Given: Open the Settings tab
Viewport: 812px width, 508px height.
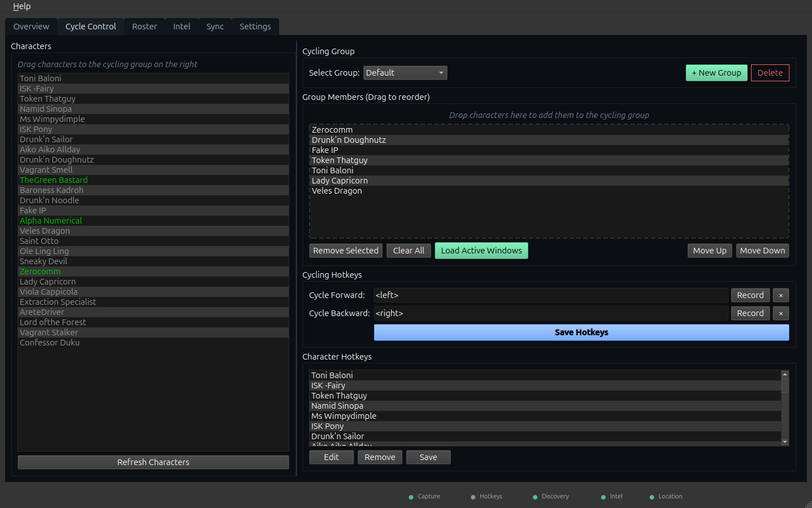Looking at the screenshot, I should 255,27.
